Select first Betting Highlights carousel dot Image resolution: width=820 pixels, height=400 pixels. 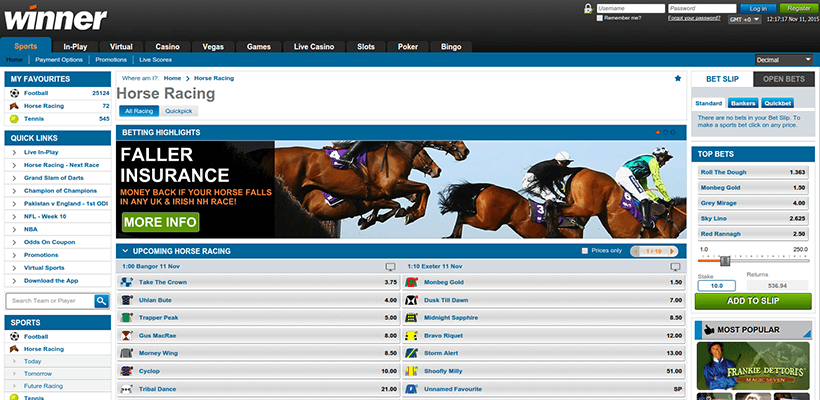[658, 132]
